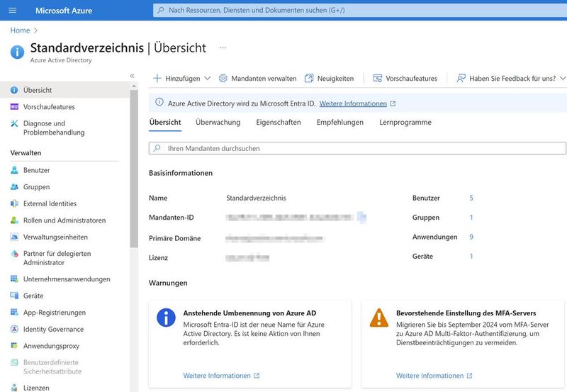
Task: Expand the Hinzufügen dropdown chevron
Action: tap(207, 78)
